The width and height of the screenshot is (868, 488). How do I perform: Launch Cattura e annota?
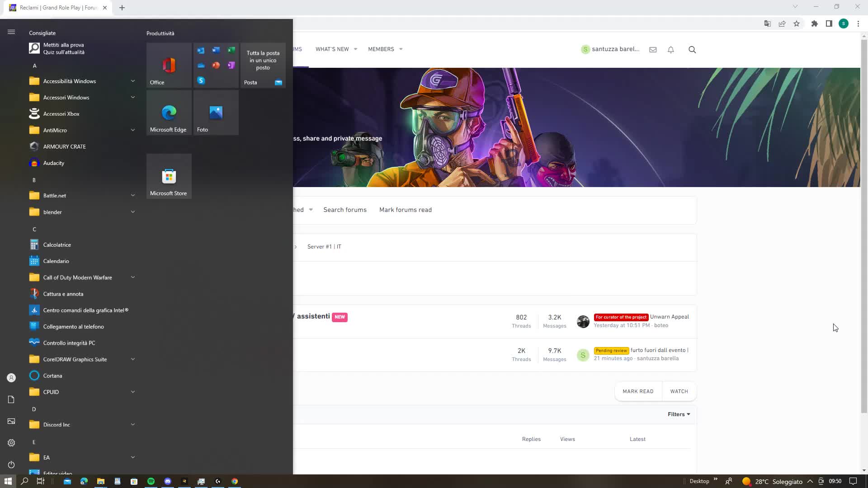pyautogui.click(x=81, y=294)
